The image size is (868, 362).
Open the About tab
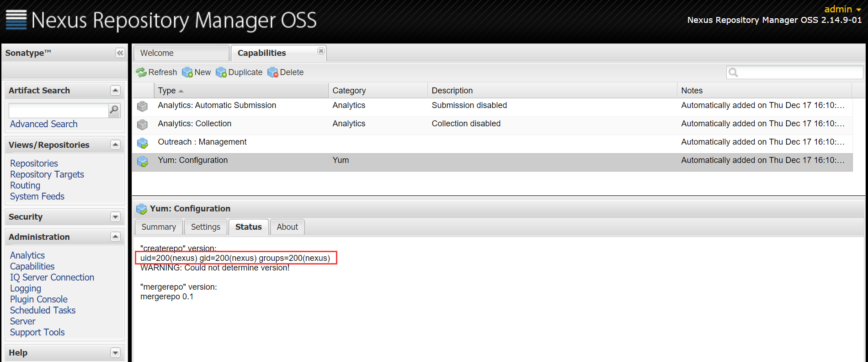pyautogui.click(x=288, y=227)
